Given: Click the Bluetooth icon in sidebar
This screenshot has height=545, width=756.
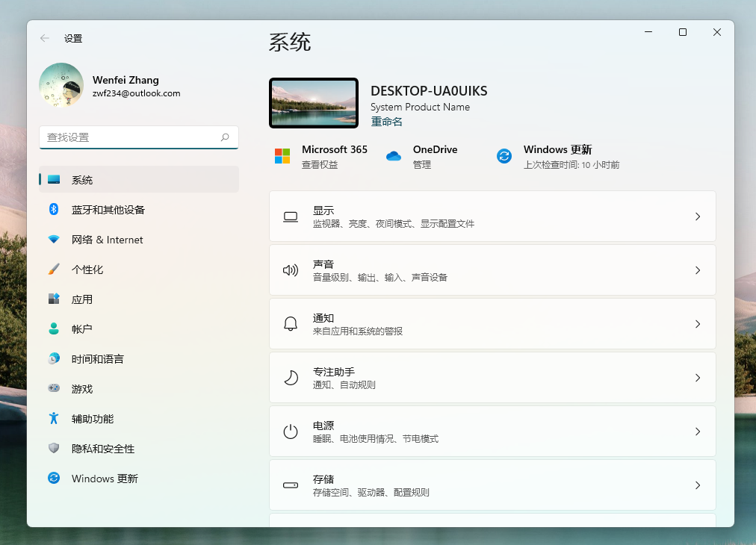Looking at the screenshot, I should [x=54, y=209].
